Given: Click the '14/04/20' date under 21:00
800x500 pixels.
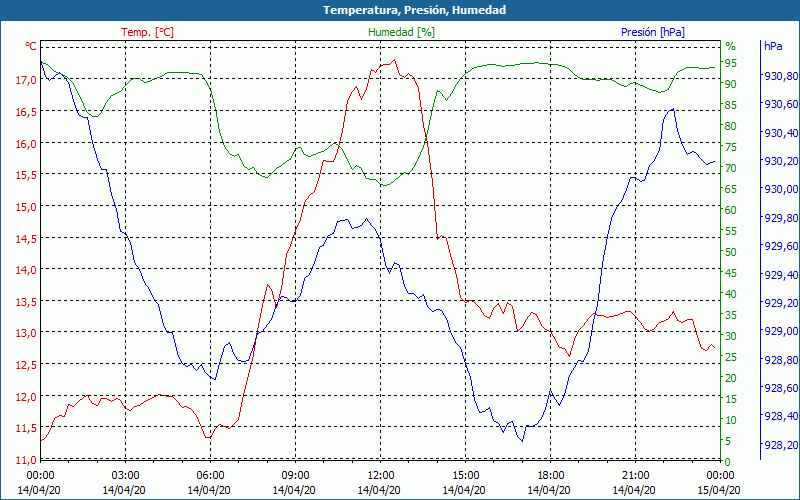Looking at the screenshot, I should (x=634, y=490).
